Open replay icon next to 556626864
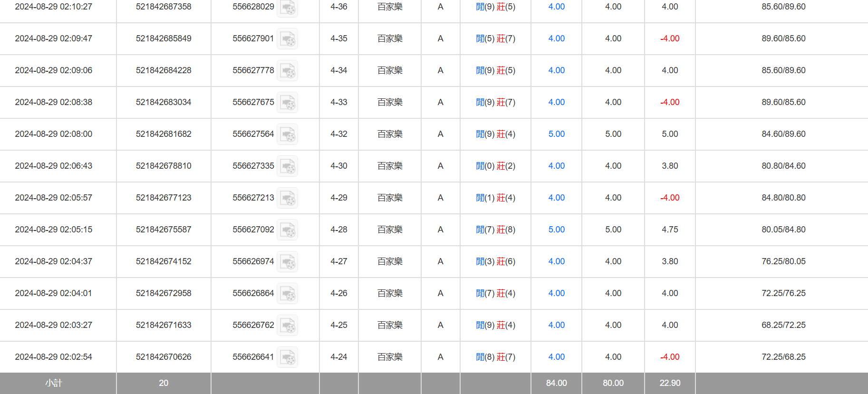 coord(287,293)
